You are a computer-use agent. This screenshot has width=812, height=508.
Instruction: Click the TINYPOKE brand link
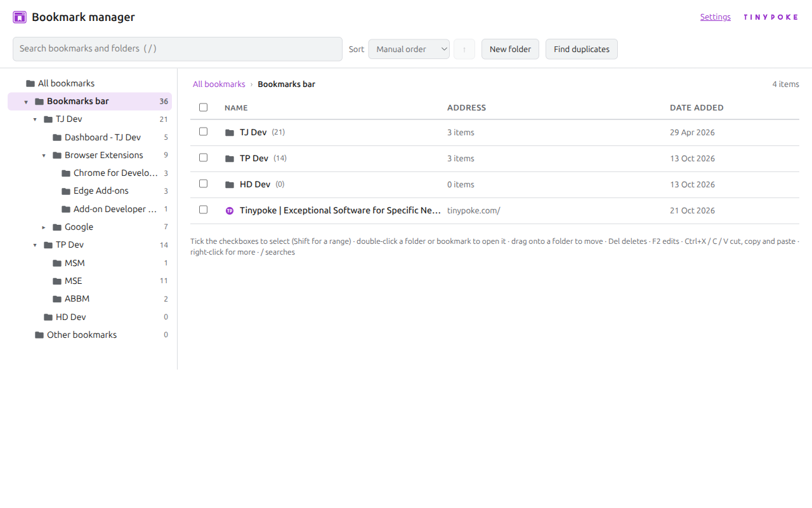click(x=771, y=17)
